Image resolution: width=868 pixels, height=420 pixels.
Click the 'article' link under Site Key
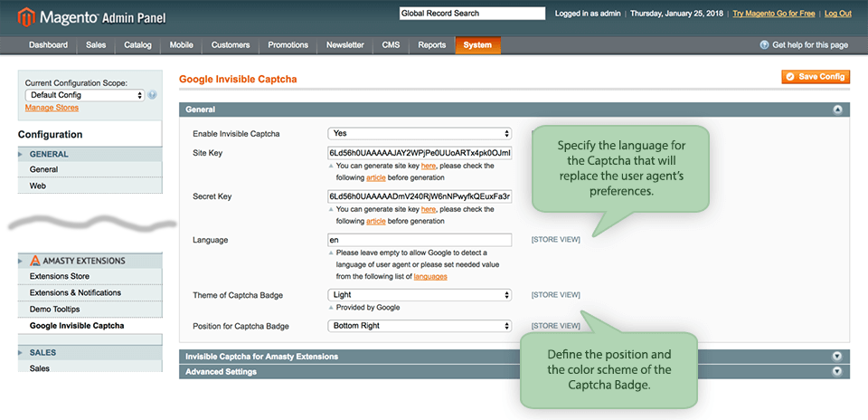tap(376, 177)
